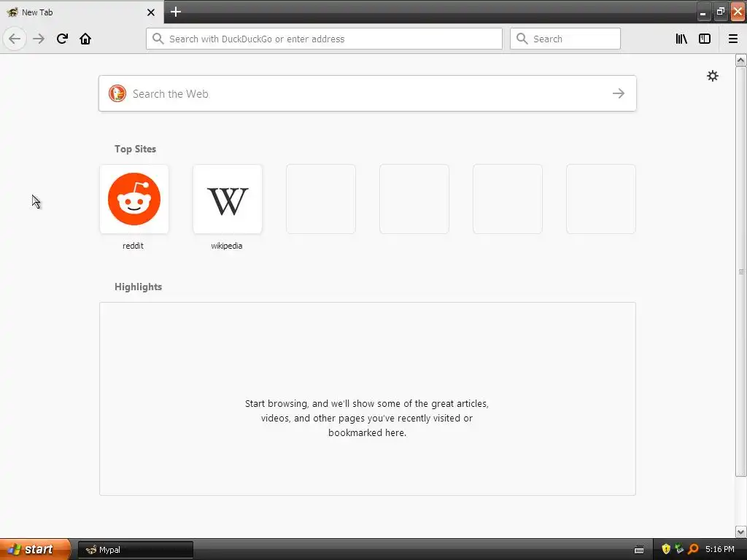
Task: Click the toolbar Search box
Action: (565, 39)
